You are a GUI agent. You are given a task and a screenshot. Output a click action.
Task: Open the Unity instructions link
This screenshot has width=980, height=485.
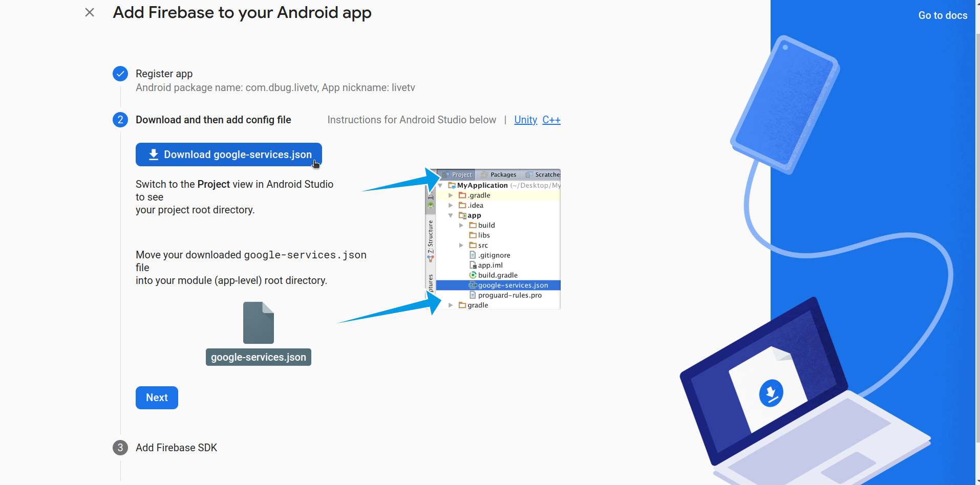coord(525,120)
